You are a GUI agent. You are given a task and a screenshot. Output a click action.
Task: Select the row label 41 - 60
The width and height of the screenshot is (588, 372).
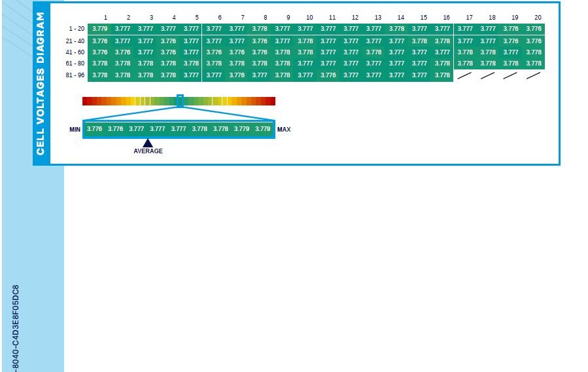coord(75,52)
